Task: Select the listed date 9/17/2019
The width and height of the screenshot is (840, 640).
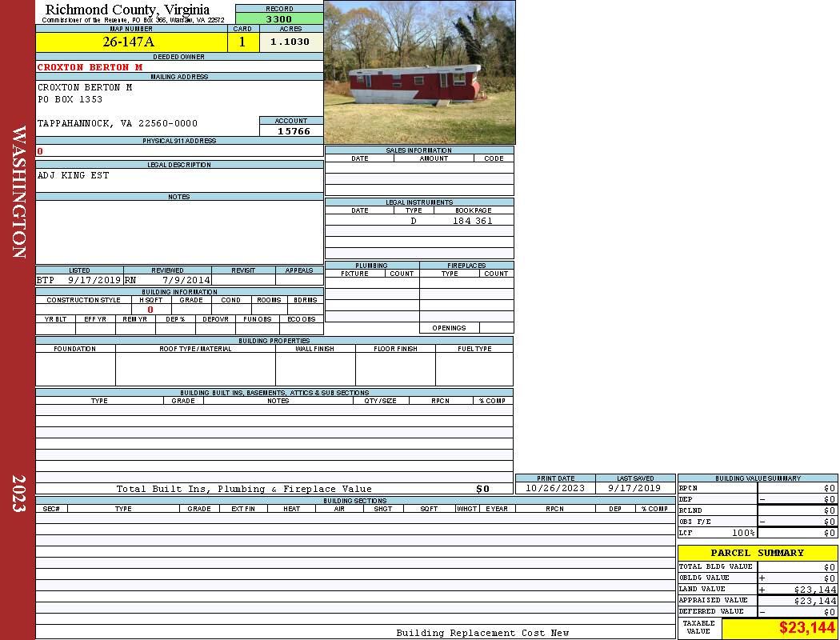Action: [94, 281]
